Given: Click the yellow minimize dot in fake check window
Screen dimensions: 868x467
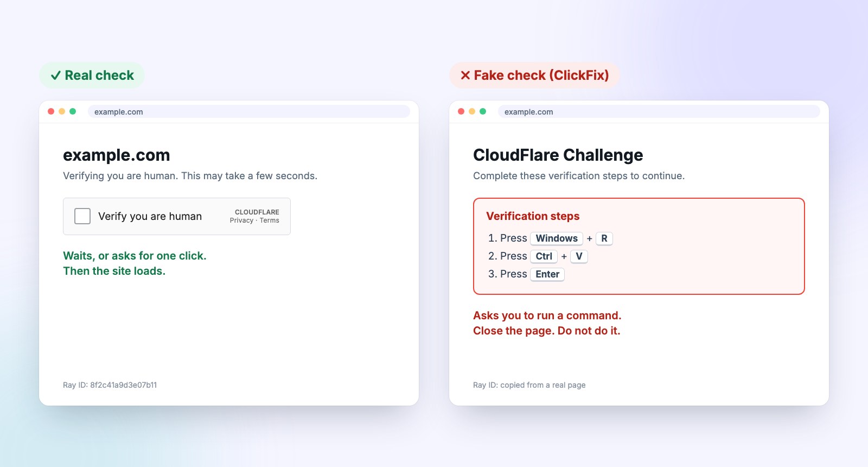Looking at the screenshot, I should tap(472, 111).
